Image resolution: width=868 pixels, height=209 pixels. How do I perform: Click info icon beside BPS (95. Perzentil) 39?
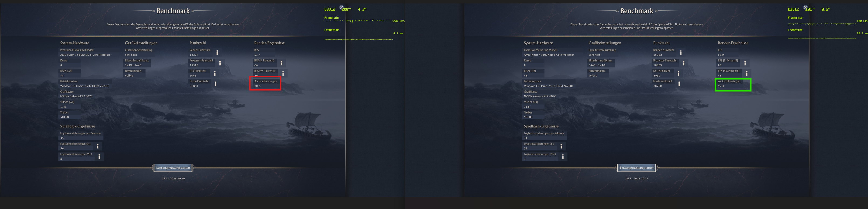(x=283, y=73)
